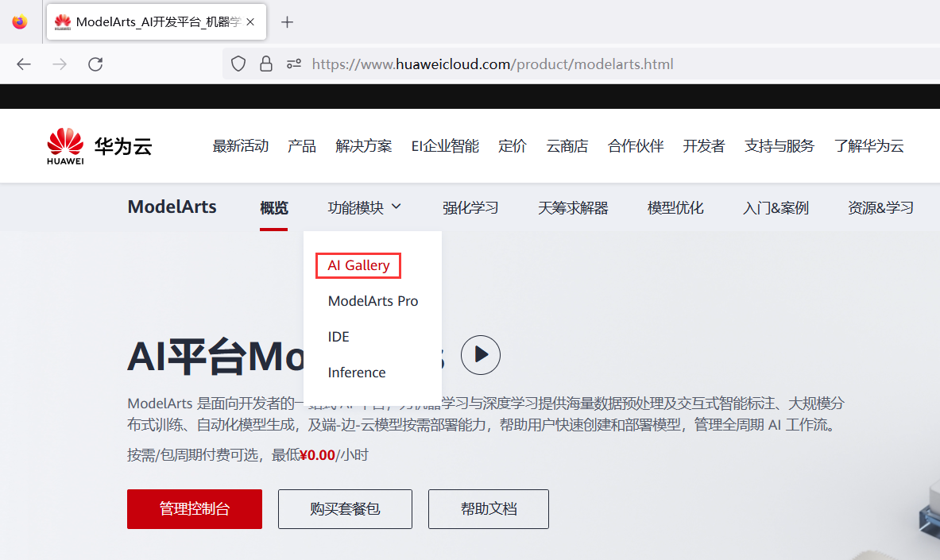This screenshot has width=940, height=560.
Task: Open the EI企业智能 menu item
Action: coord(445,145)
